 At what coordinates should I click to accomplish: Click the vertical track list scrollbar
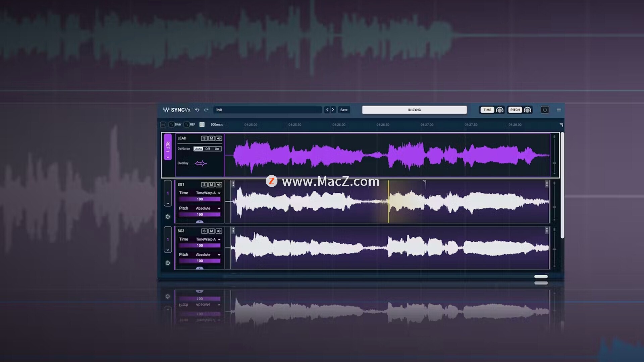[x=562, y=185]
